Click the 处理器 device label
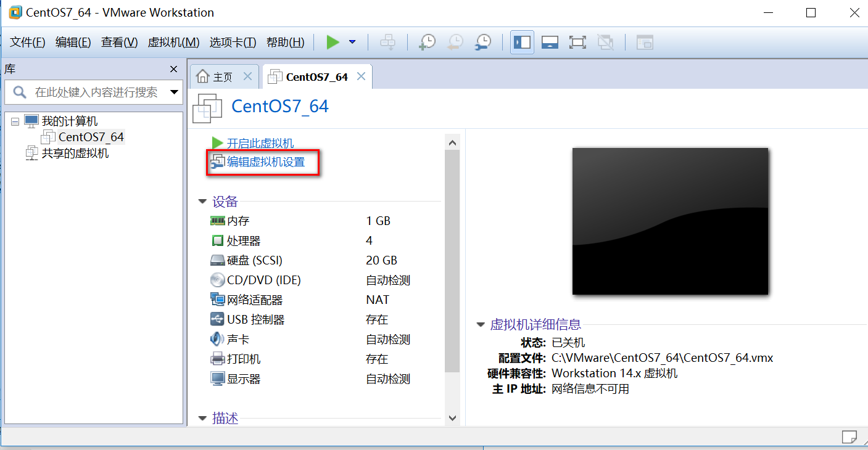The height and width of the screenshot is (450, 868). pyautogui.click(x=244, y=240)
